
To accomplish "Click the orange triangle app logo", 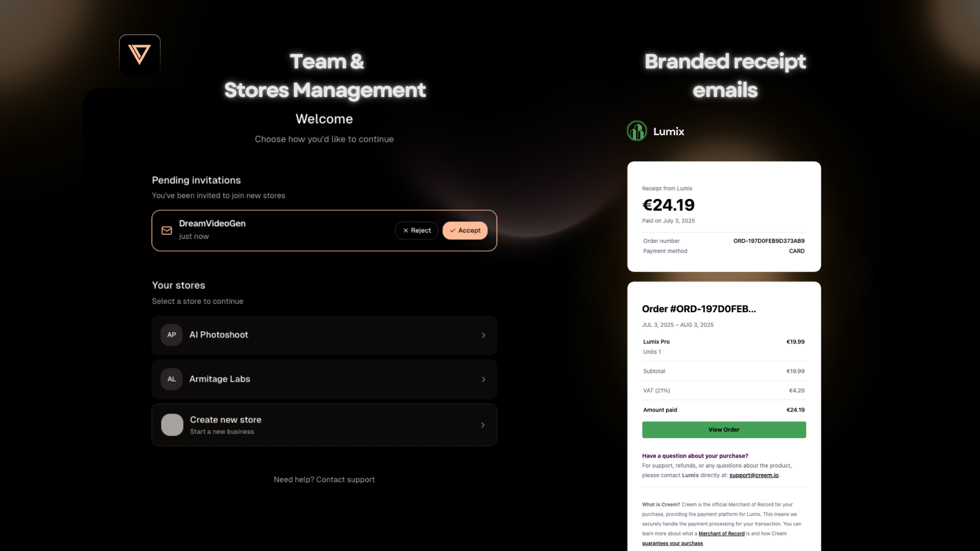I will (x=139, y=55).
